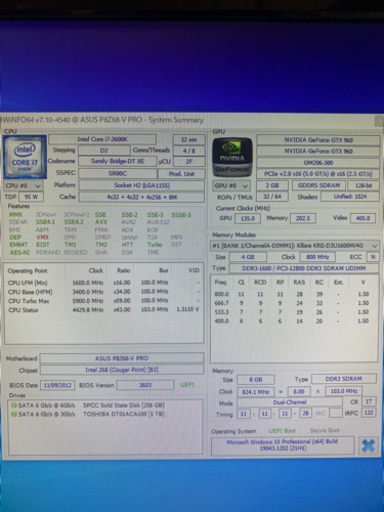Image resolution: width=384 pixels, height=512 pixels.
Task: Click the SR00C SSPEC value
Action: [x=117, y=173]
